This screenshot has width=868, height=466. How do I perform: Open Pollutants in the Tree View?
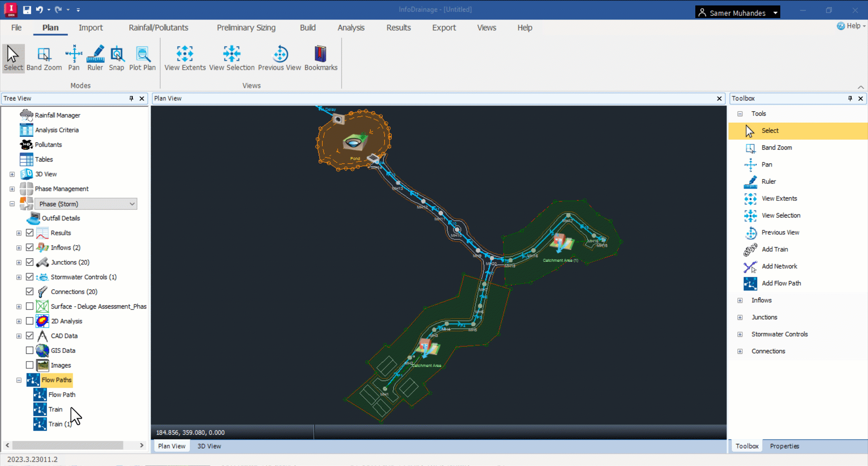[41, 145]
